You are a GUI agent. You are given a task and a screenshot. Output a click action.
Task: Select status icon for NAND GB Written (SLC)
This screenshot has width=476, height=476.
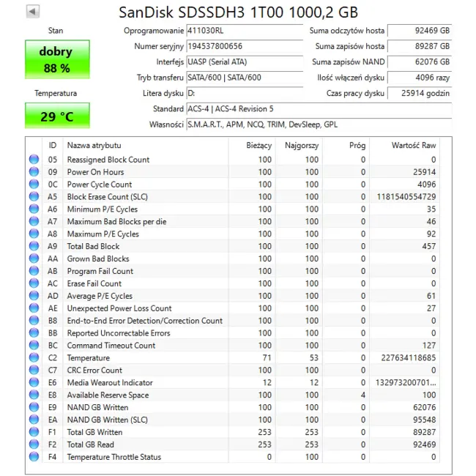click(34, 420)
